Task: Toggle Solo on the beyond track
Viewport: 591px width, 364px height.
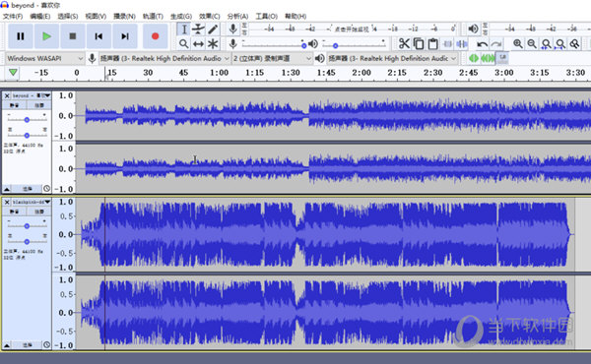Action: (38, 105)
